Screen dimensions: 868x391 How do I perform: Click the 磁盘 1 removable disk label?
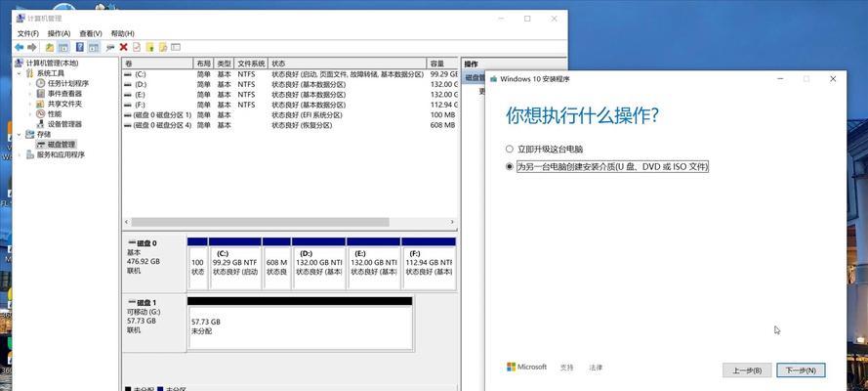coord(154,323)
